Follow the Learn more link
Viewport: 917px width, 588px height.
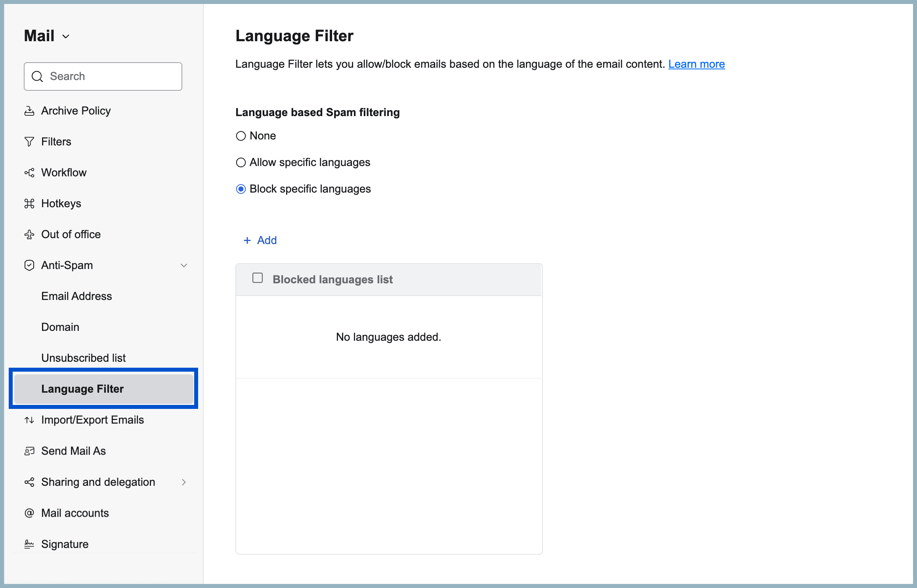(696, 64)
